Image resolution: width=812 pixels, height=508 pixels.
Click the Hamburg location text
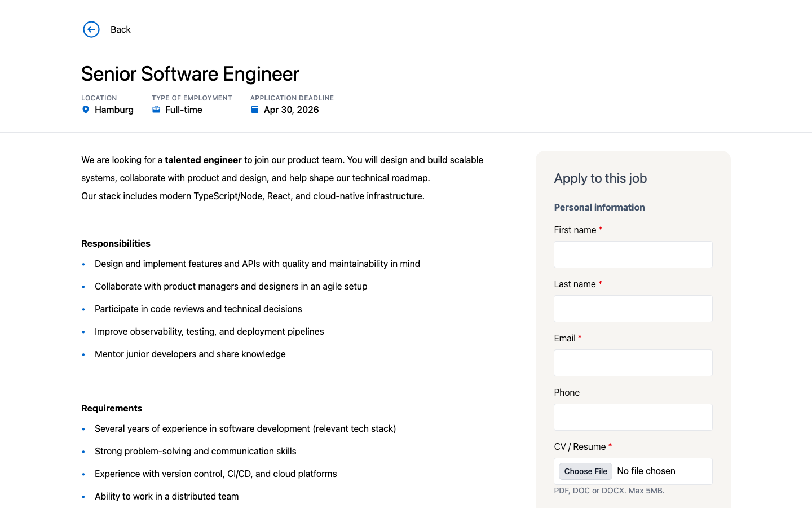[x=114, y=110]
